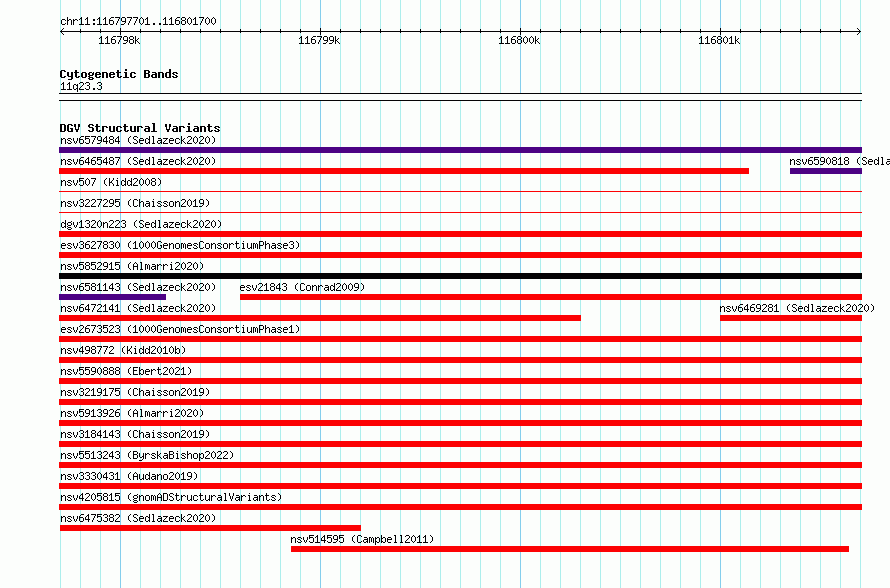Image resolution: width=890 pixels, height=588 pixels.
Task: Click the thin red nsv507 variant line
Action: [460, 192]
